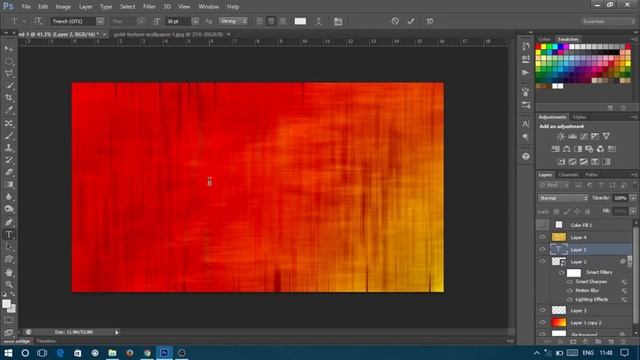Open the Window menu
The height and width of the screenshot is (360, 640).
(208, 7)
